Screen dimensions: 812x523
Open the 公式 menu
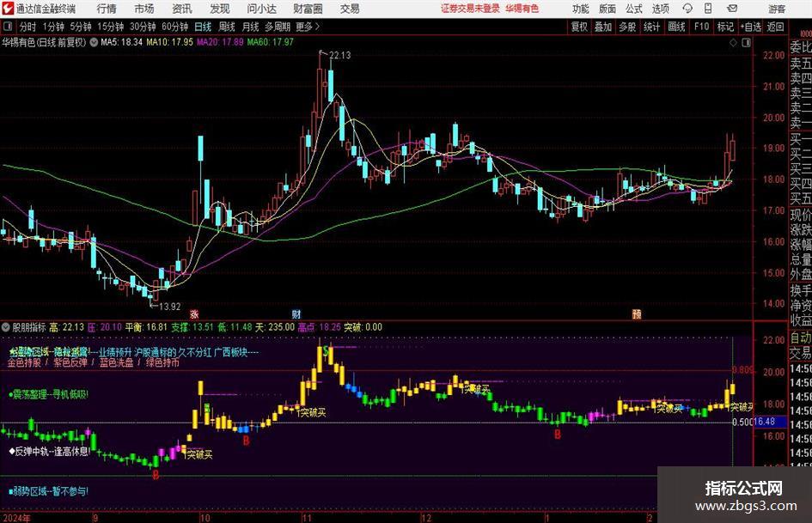(x=634, y=9)
